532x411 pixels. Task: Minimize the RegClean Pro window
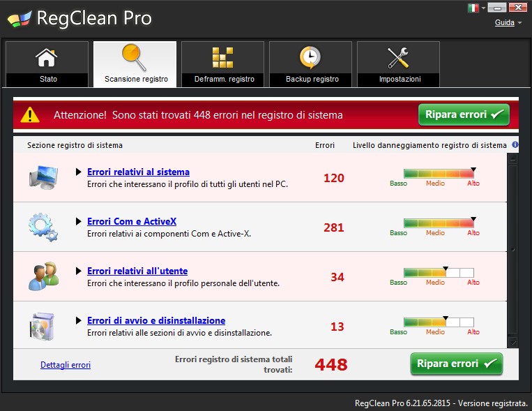497,8
